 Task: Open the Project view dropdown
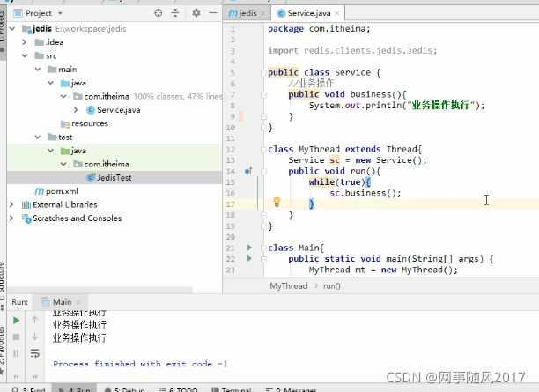pyautogui.click(x=61, y=13)
